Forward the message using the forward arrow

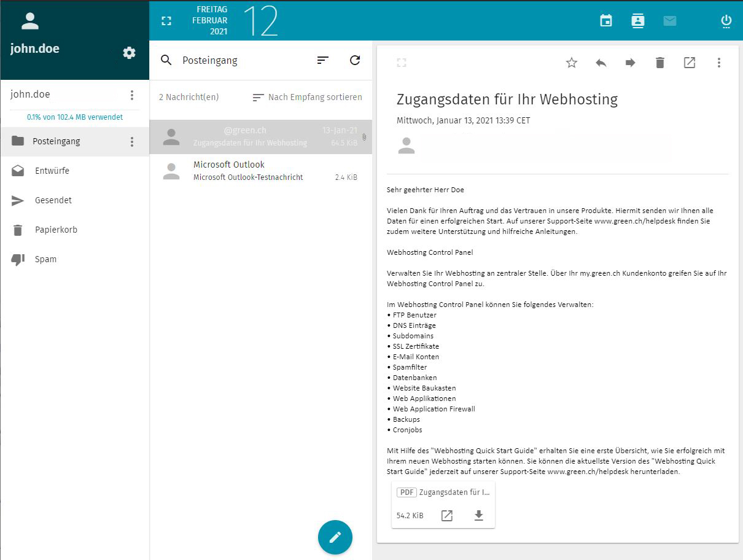pos(630,62)
